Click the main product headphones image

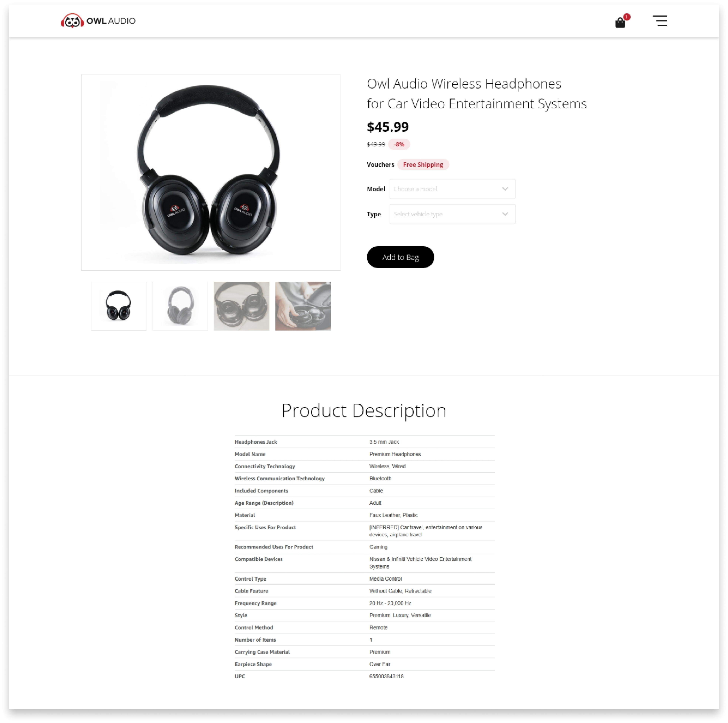click(x=211, y=173)
